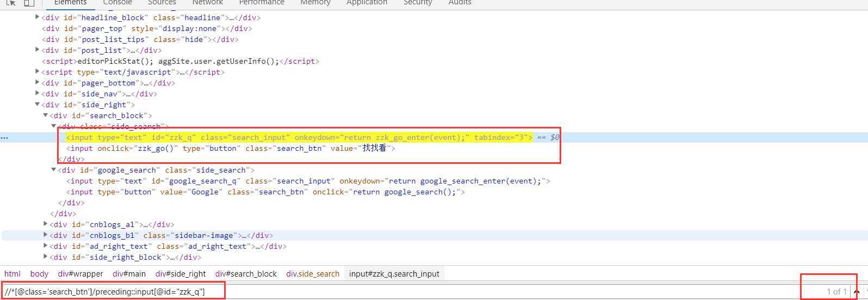Expand the cnblogs_a1 div node
The width and height of the screenshot is (868, 300).
(45, 224)
